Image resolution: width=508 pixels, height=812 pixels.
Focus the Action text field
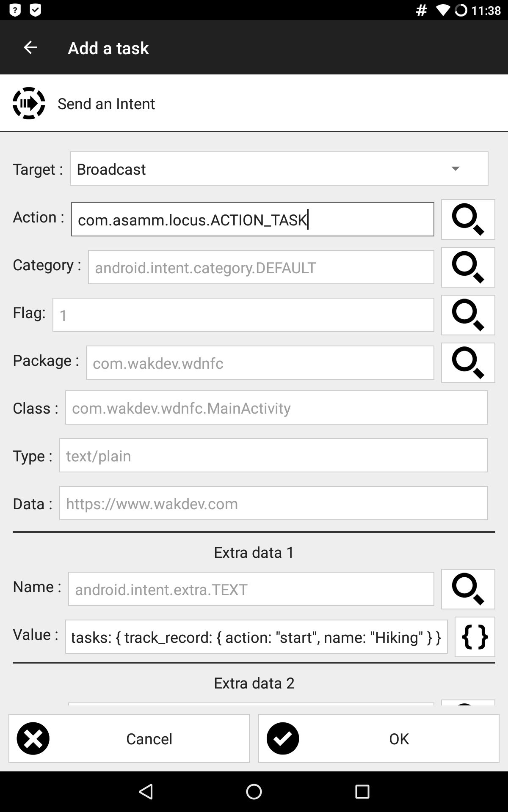pyautogui.click(x=252, y=219)
